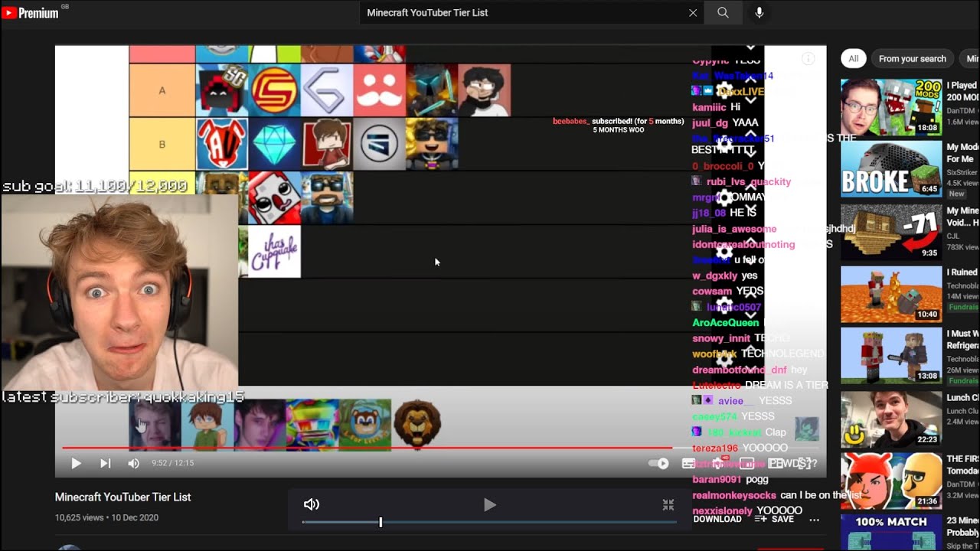Open the info card icon on the video
Viewport: 980px width, 551px height.
pos(808,59)
